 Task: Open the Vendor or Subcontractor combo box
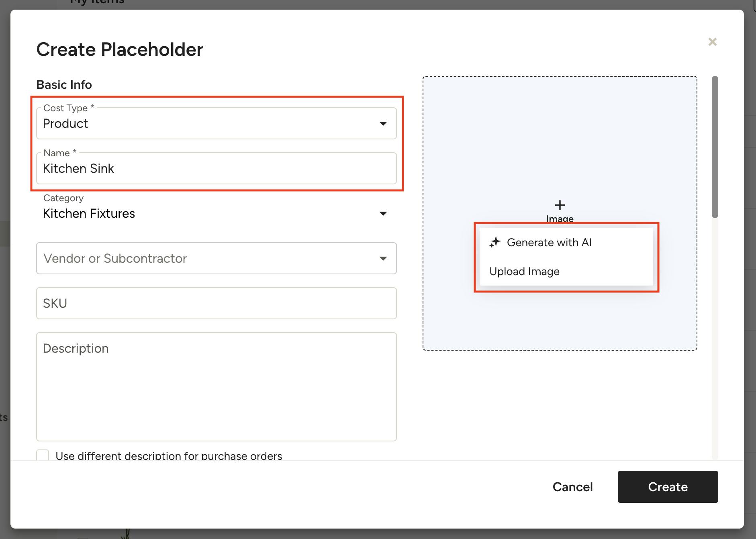tap(209, 259)
